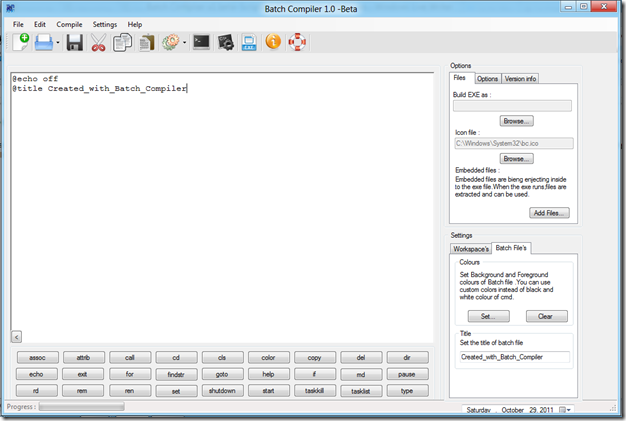Insert the for command
The width and height of the screenshot is (626, 421).
click(130, 374)
